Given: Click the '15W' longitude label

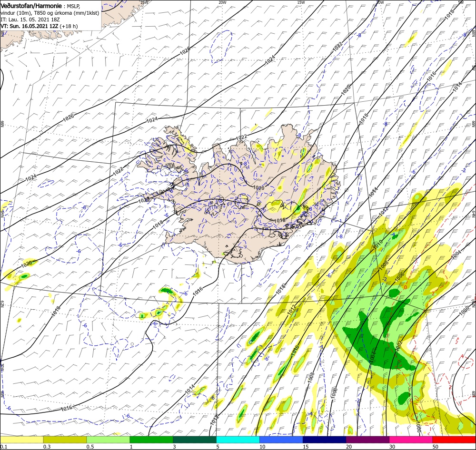Looking at the screenshot, I should coord(301,2).
